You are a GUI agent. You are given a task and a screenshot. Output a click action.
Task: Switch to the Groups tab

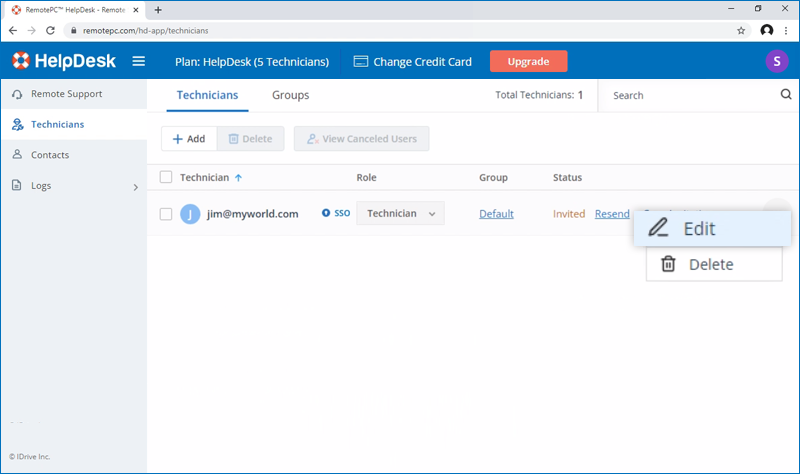point(290,96)
